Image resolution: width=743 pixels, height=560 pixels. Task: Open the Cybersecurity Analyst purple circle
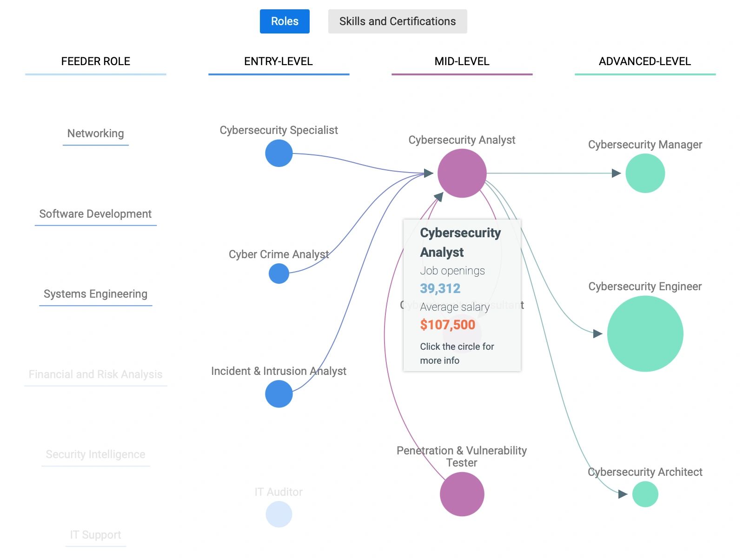click(462, 173)
